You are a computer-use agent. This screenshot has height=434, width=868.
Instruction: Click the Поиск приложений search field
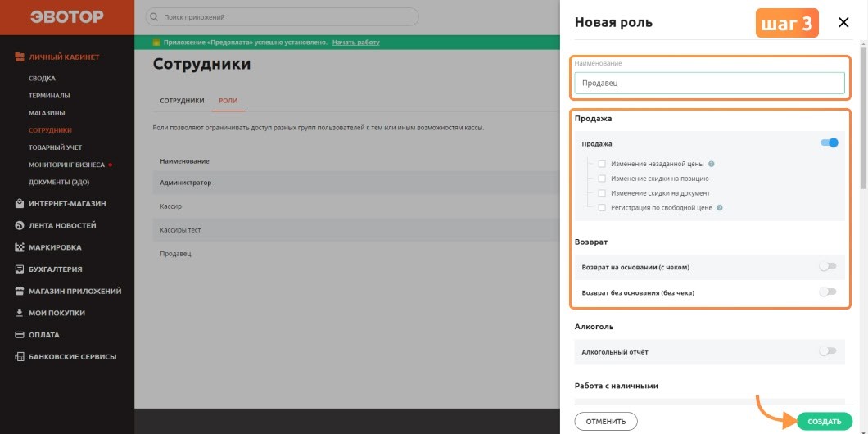282,17
